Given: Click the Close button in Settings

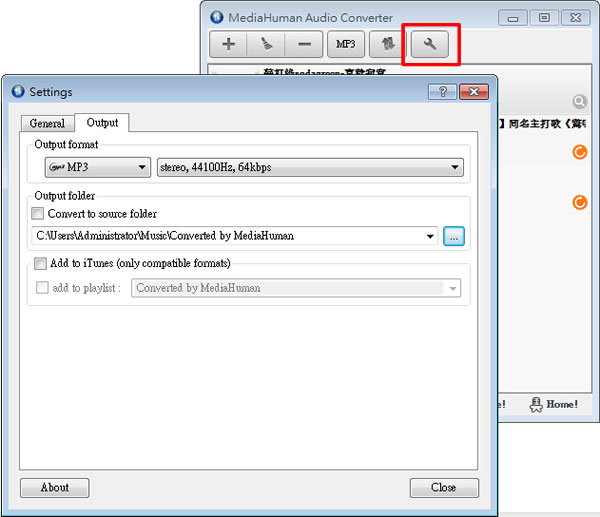Looking at the screenshot, I should (x=444, y=488).
